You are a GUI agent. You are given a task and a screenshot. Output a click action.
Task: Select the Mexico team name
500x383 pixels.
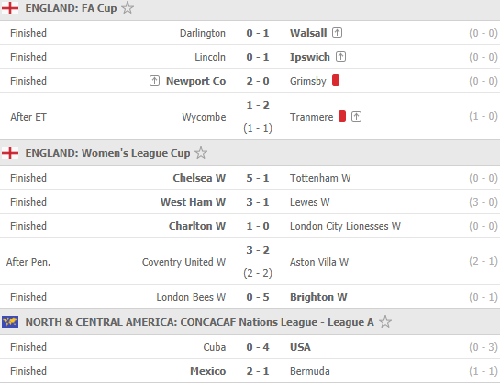(208, 371)
